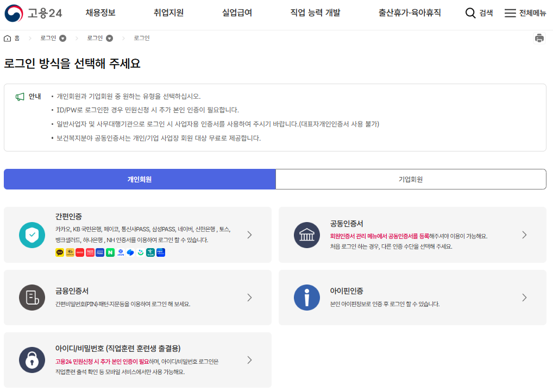The image size is (553, 392).
Task: Select the Naver certificate icon
Action: (110, 252)
